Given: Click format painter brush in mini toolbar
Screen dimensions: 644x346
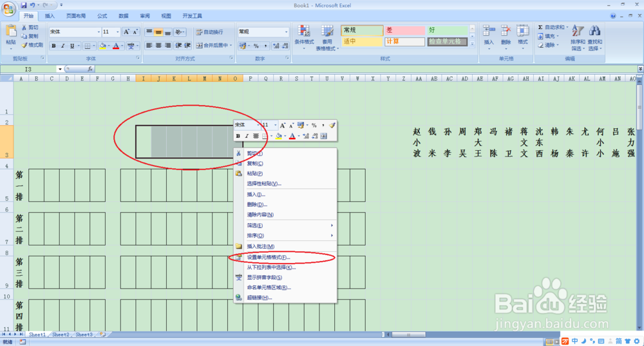Looking at the screenshot, I should 332,125.
